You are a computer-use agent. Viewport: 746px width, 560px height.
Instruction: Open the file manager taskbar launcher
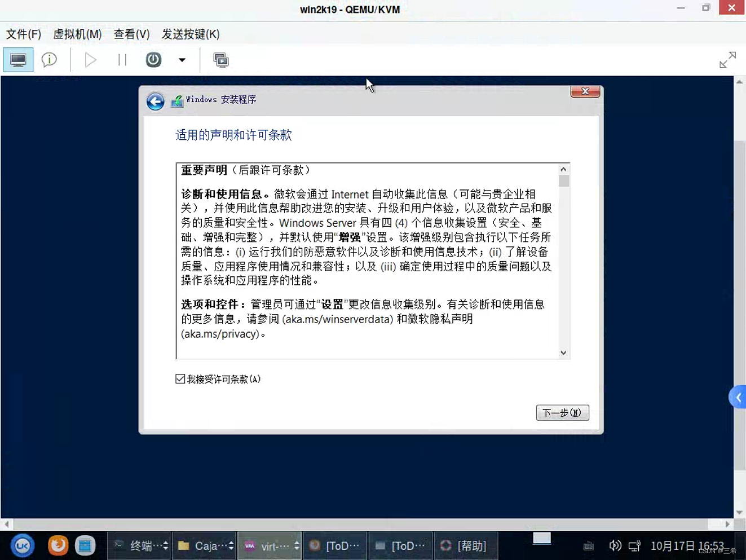tap(85, 545)
